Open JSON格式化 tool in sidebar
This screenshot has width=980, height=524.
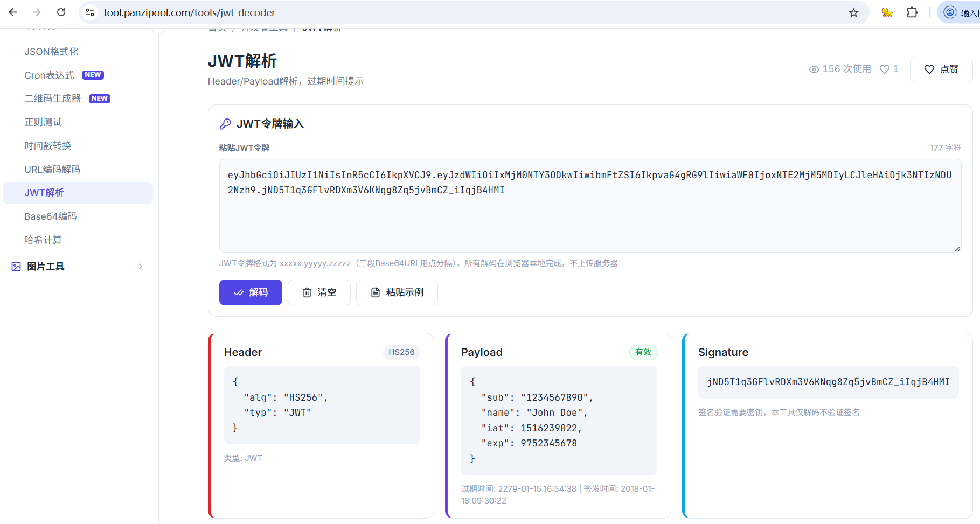[x=51, y=52]
